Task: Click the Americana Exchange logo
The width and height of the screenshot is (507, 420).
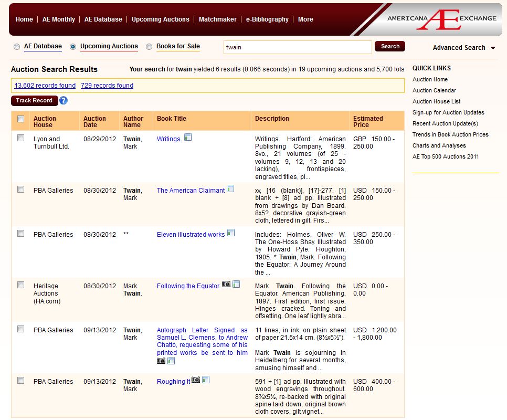Action: (442, 19)
